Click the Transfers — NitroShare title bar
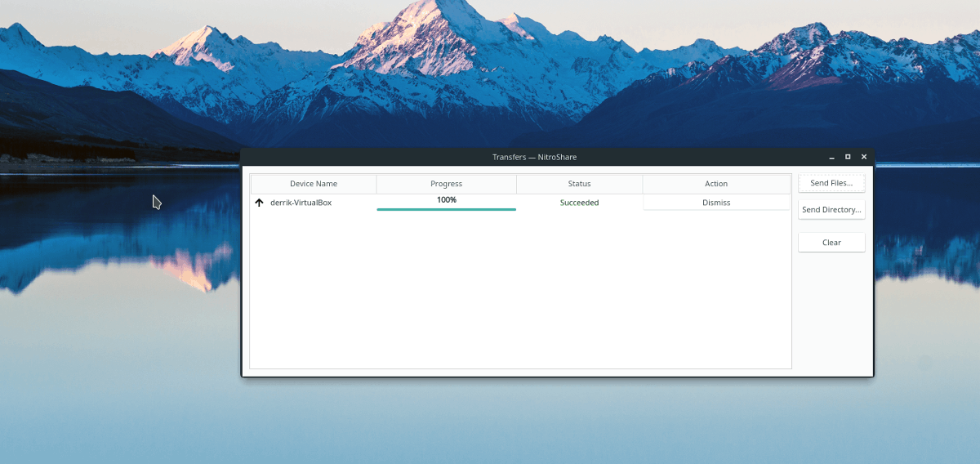 point(534,157)
